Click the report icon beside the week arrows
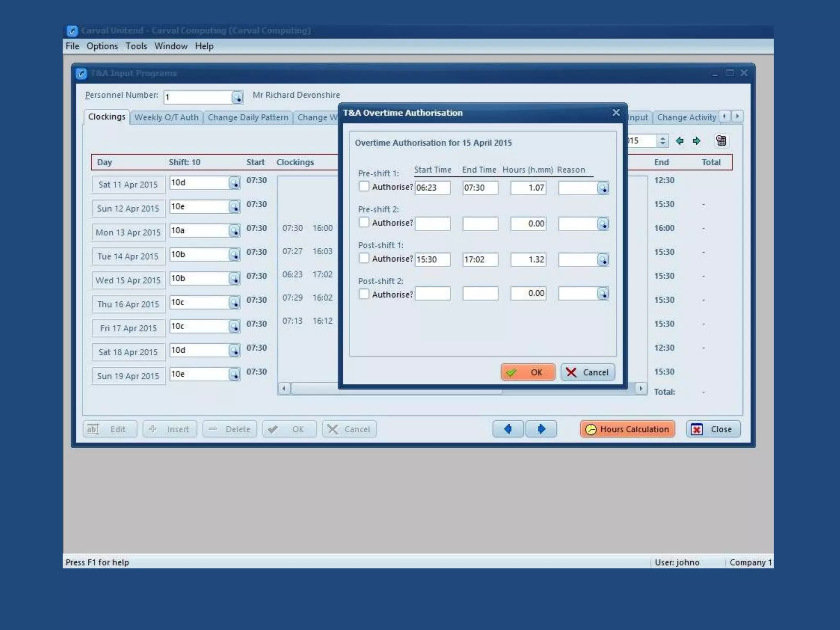The width and height of the screenshot is (840, 630). tap(721, 141)
